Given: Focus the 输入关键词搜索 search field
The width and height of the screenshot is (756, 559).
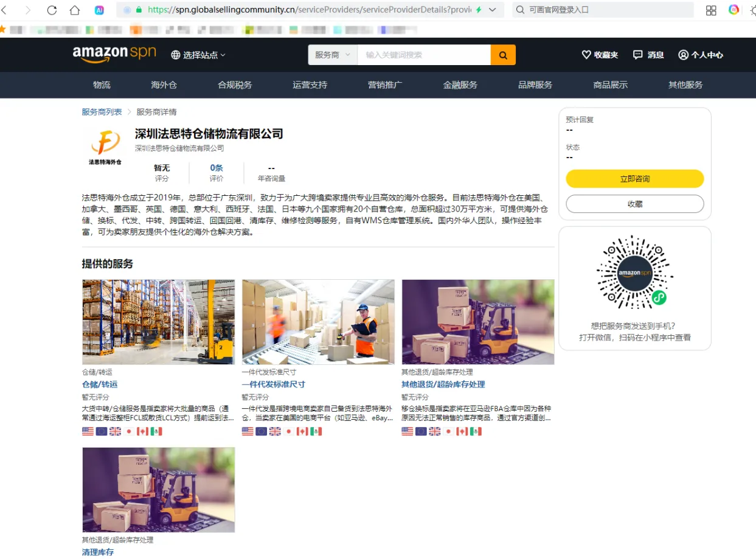Looking at the screenshot, I should (x=424, y=55).
